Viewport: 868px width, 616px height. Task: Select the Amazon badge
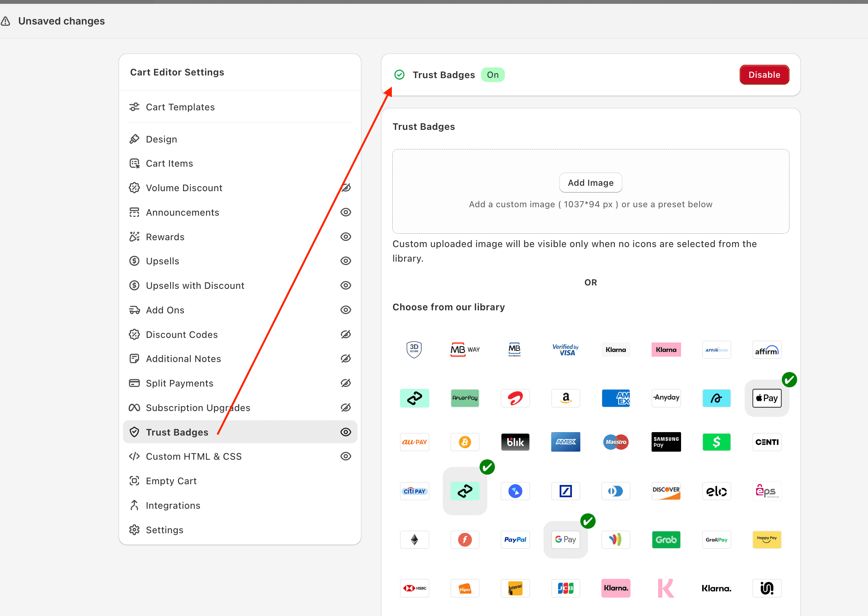click(566, 398)
